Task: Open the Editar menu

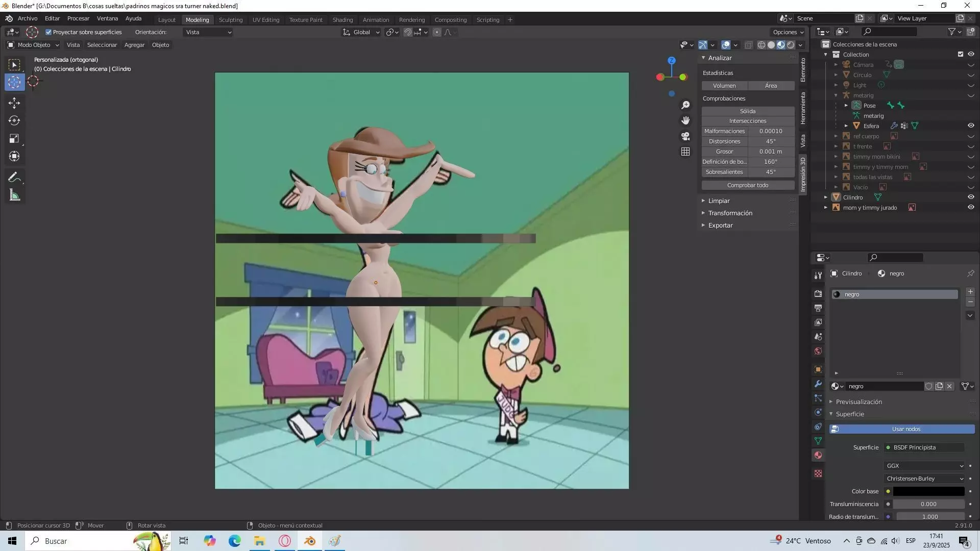Action: (52, 18)
